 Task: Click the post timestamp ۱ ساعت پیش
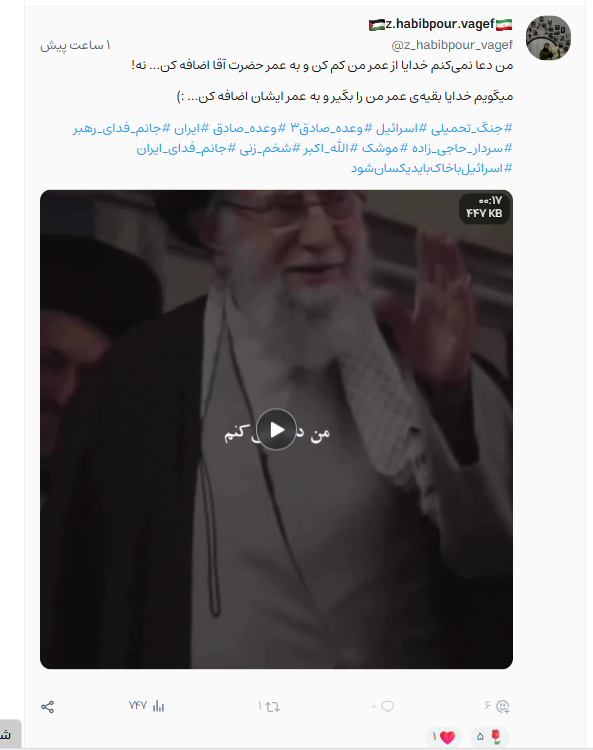click(75, 45)
